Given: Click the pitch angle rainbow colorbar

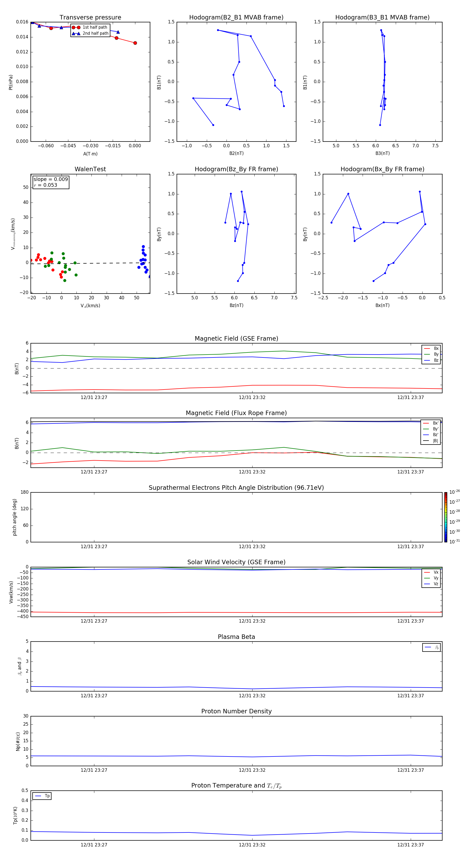Looking at the screenshot, I should click(x=446, y=517).
